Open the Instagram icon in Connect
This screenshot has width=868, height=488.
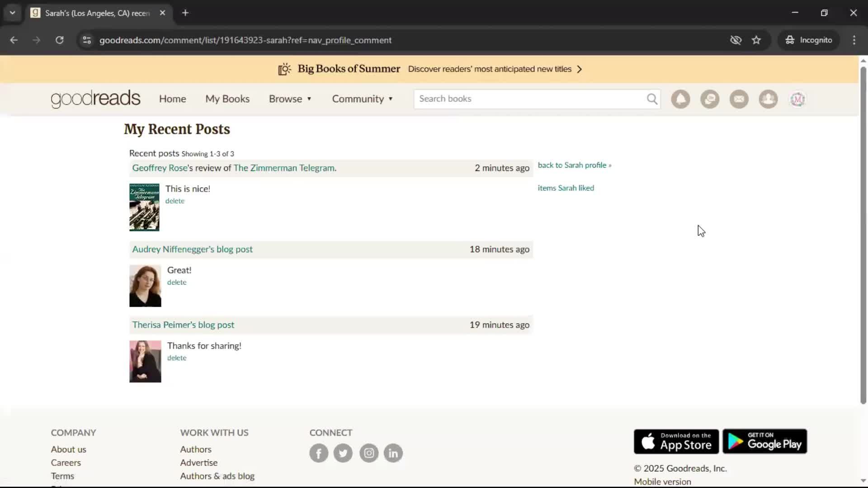pos(369,453)
